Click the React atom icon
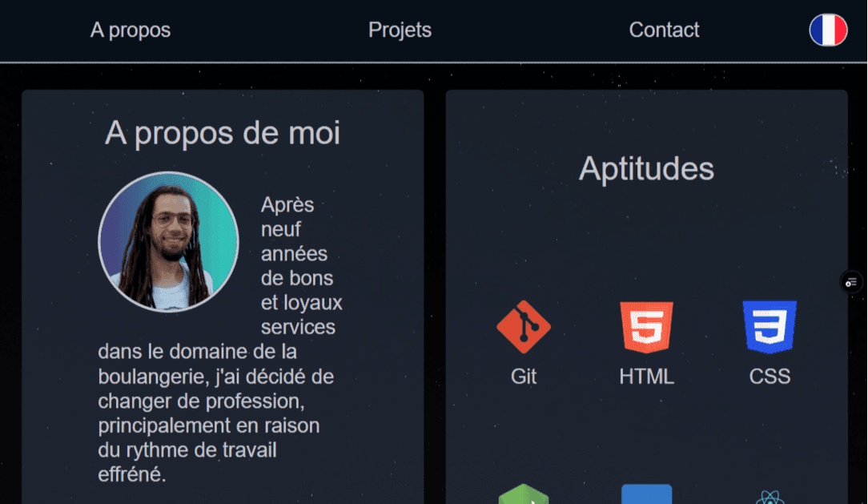Image resolution: width=868 pixels, height=504 pixels. pos(770,497)
